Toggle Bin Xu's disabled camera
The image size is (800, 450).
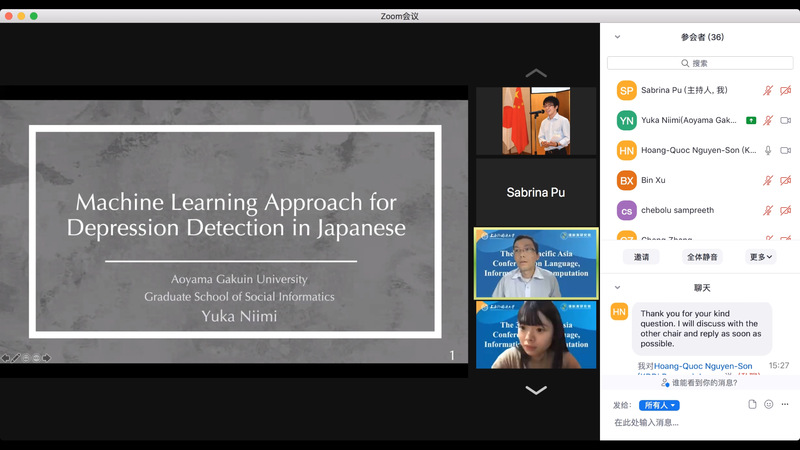785,180
